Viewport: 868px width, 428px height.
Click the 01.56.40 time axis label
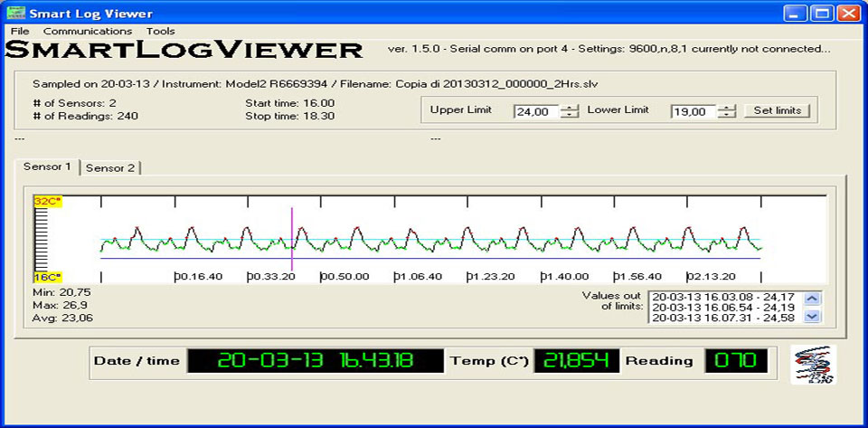click(x=637, y=277)
